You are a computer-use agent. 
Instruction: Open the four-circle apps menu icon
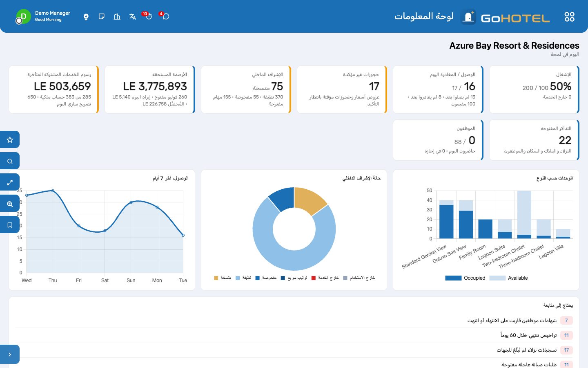(569, 17)
